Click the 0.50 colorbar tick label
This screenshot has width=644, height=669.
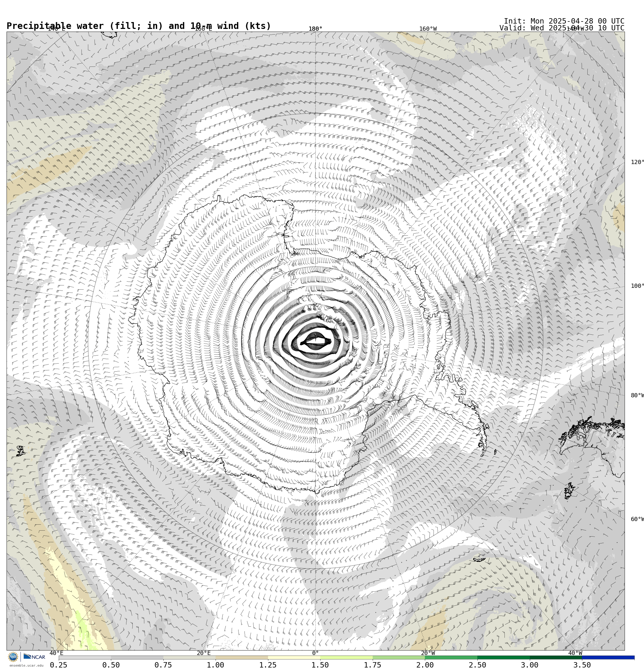point(111,665)
